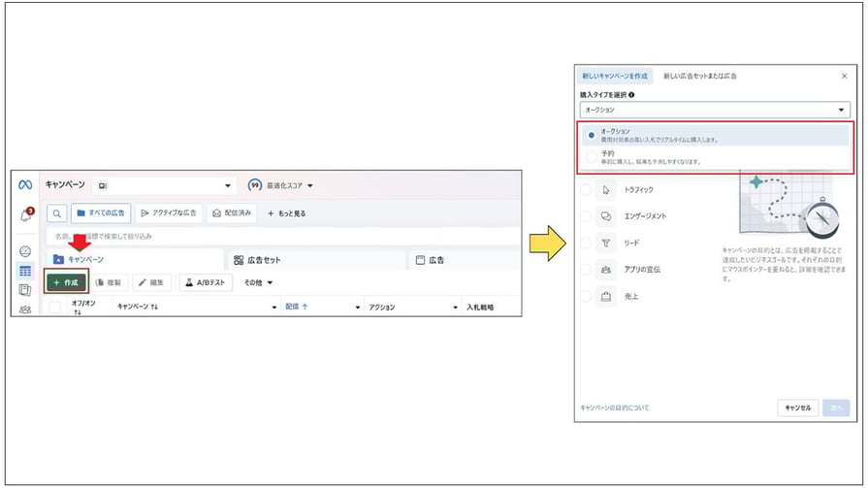Viewport: 868px width, 488px height.
Task: Click the info icon beside 購入タイプを選択
Action: (632, 95)
